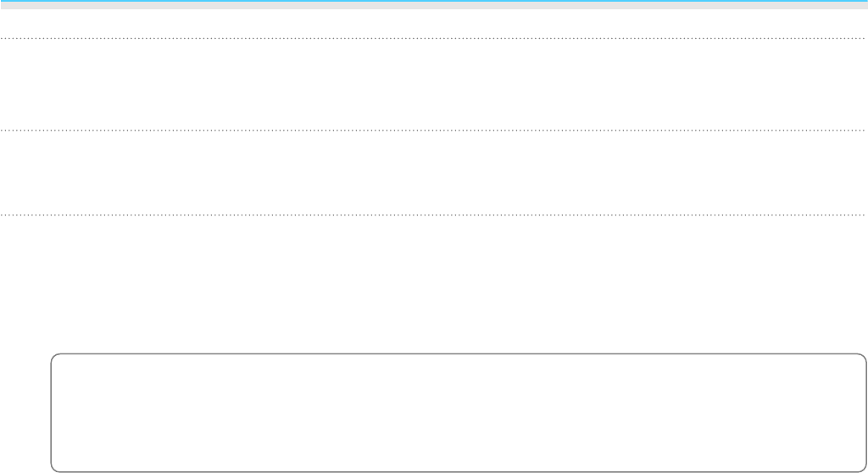Click the top-left rounded corner of the box
The height and width of the screenshot is (473, 868).
pos(53,356)
